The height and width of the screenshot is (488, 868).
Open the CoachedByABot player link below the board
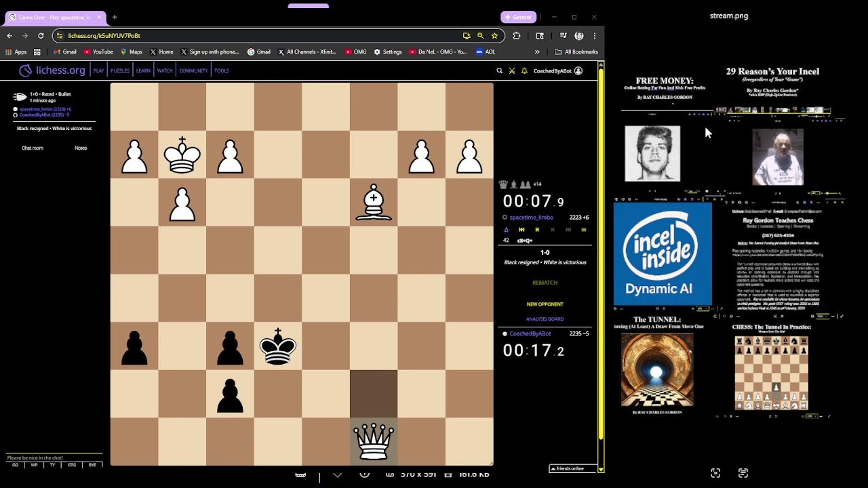[530, 333]
